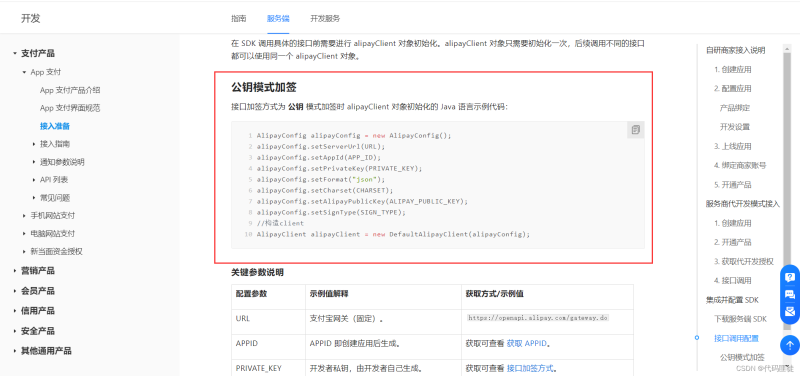Viewport: 800px width, 376px height.
Task: Collapse the App 支付 tree node
Action: (24, 72)
